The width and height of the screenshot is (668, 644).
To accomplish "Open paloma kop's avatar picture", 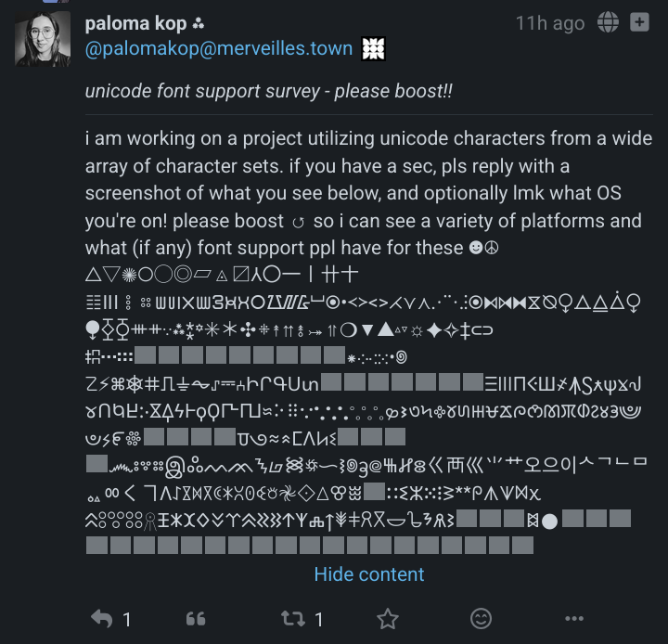I will point(42,39).
